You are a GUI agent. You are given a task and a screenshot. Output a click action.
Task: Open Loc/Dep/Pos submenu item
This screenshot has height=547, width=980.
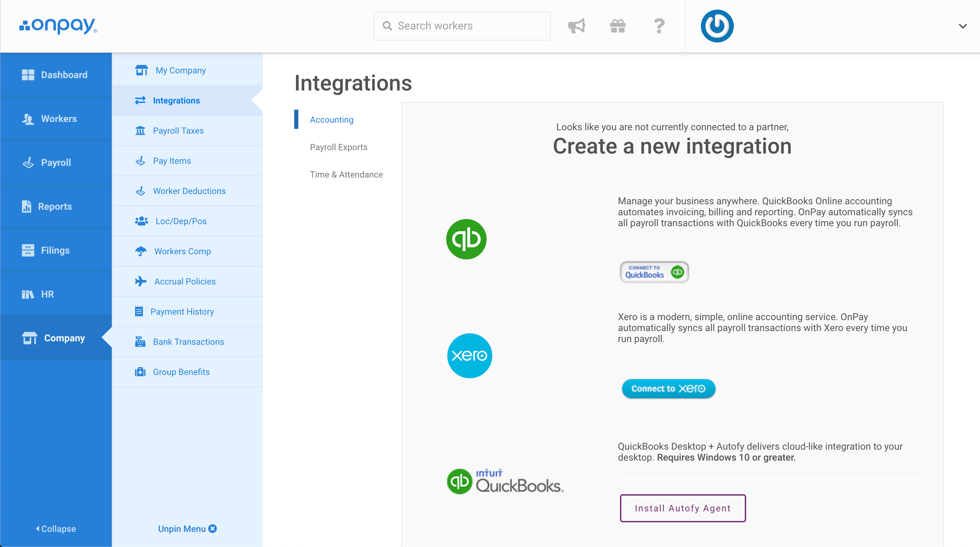point(187,221)
